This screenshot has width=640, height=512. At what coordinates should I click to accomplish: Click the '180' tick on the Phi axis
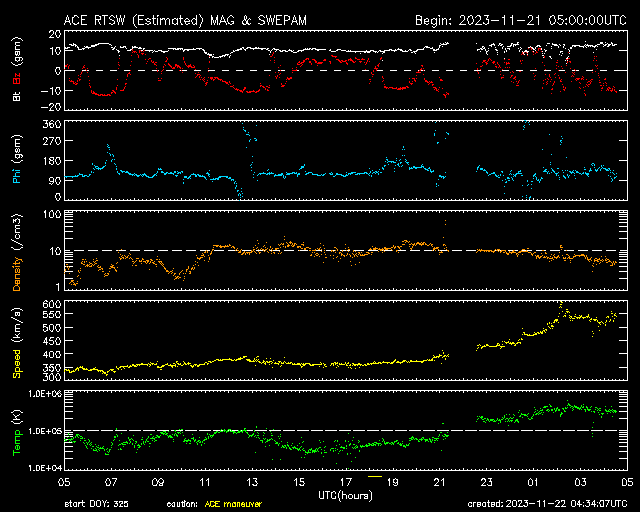(52, 161)
